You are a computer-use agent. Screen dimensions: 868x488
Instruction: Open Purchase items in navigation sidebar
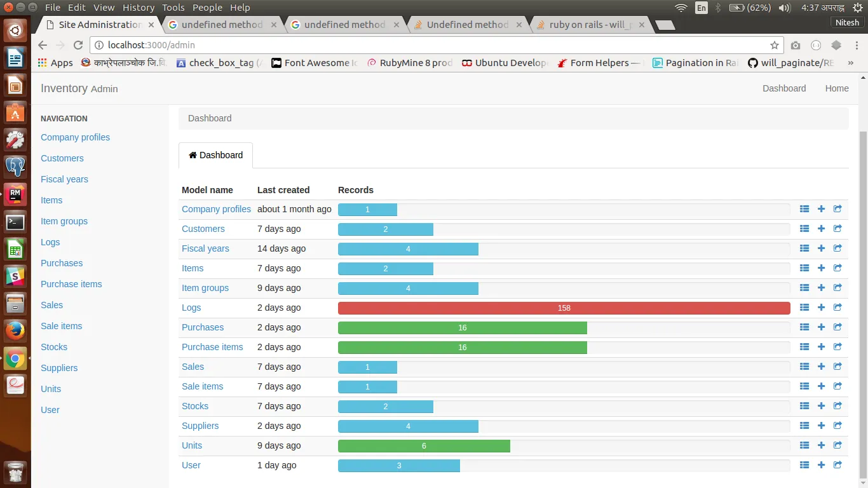point(71,284)
